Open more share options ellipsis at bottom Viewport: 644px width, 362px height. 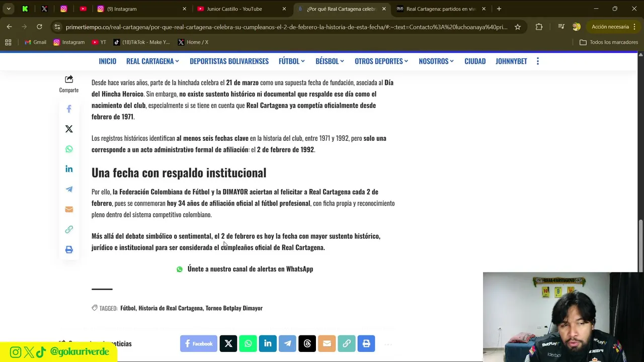pyautogui.click(x=388, y=344)
